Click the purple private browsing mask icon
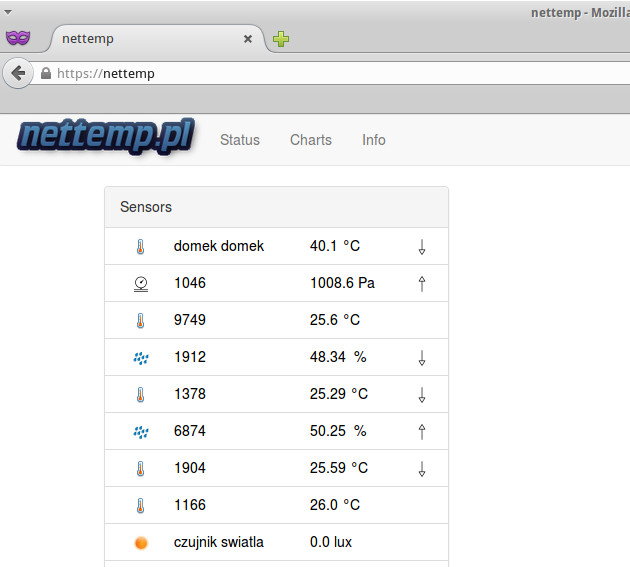The height and width of the screenshot is (567, 630). click(x=18, y=38)
